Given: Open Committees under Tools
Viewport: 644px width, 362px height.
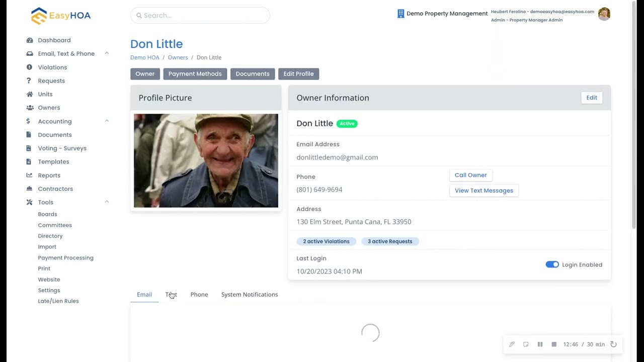Looking at the screenshot, I should click(55, 225).
